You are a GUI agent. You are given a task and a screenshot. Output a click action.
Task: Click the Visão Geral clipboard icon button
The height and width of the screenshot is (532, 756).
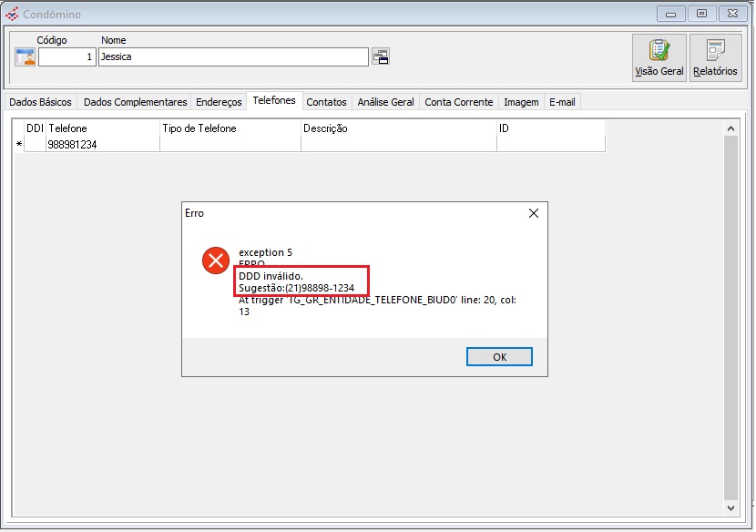pyautogui.click(x=659, y=57)
